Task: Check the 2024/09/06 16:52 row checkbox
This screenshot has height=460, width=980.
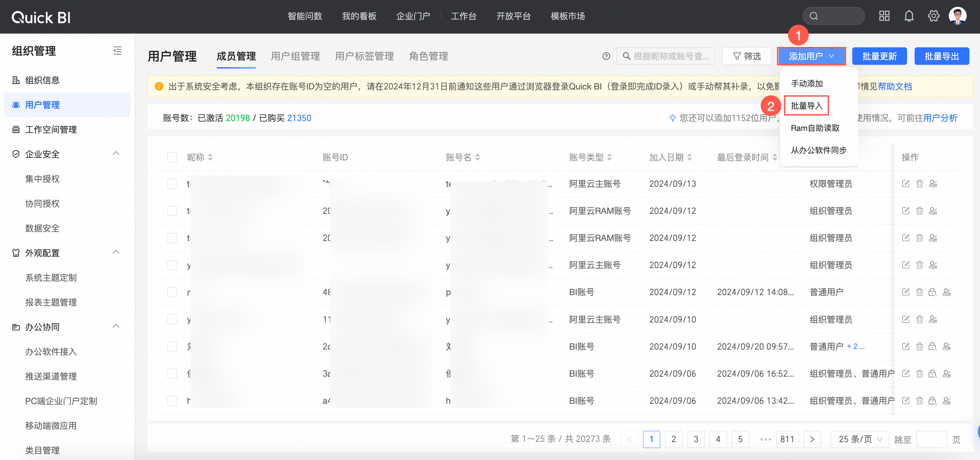Action: (x=172, y=374)
